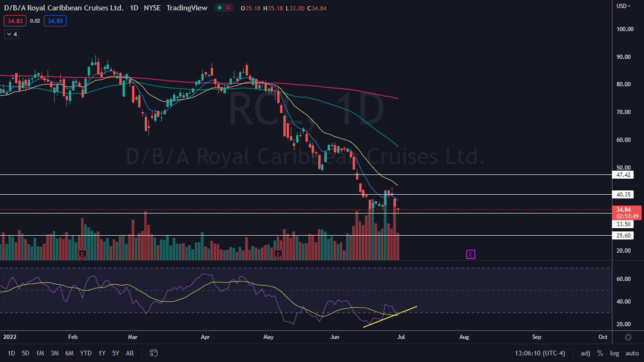Viewport: 644px width, 362px height.
Task: Open the go to date calendar icon
Action: point(153,353)
